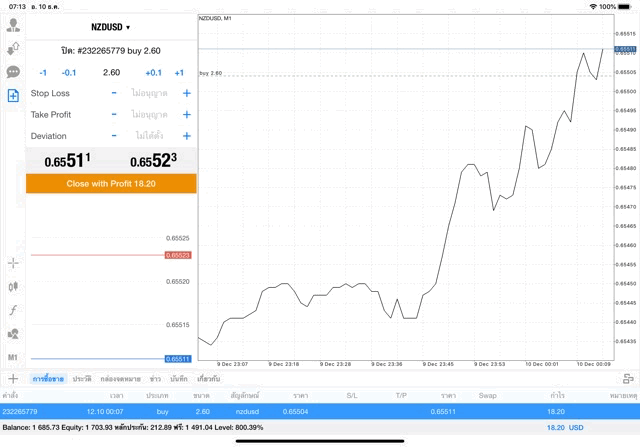This screenshot has height=447, width=640.
Task: Open the chat messages bubble icon
Action: pyautogui.click(x=13, y=72)
